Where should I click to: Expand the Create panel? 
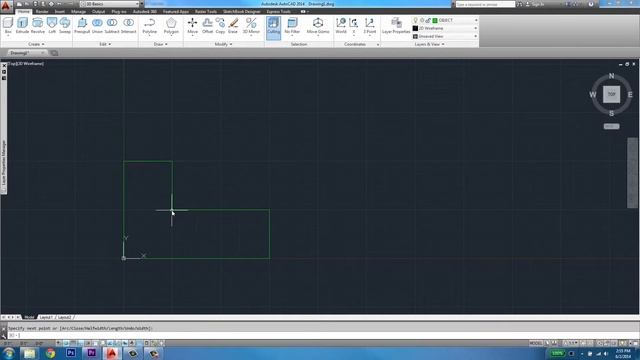[x=36, y=44]
